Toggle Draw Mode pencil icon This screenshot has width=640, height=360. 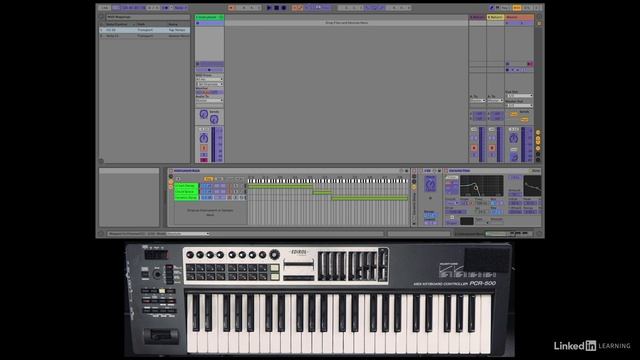click(491, 8)
